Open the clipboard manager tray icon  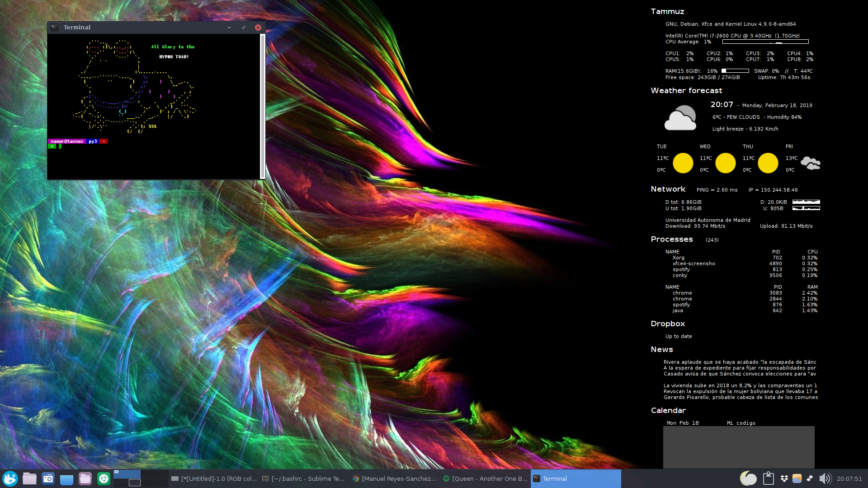click(768, 479)
